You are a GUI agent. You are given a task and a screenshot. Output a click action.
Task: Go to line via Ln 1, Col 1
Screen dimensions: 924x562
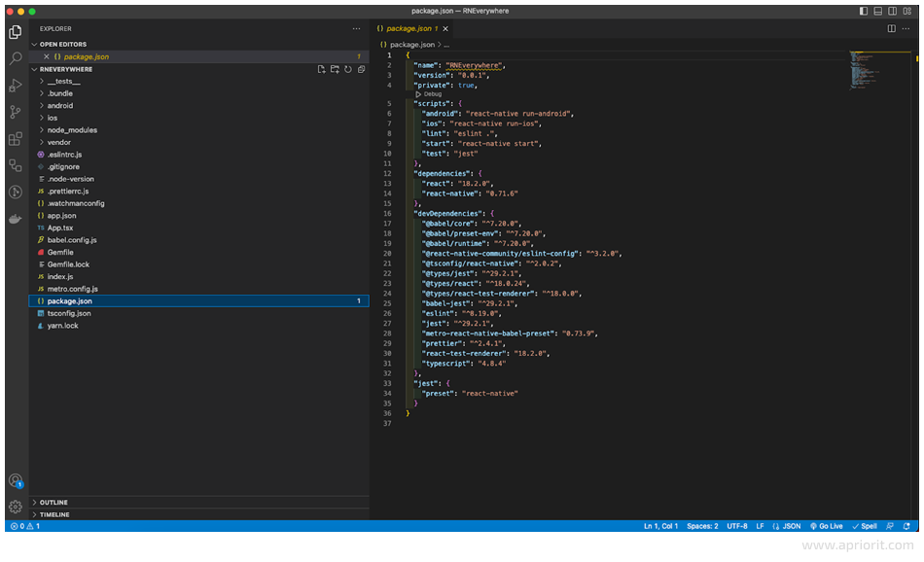click(660, 526)
